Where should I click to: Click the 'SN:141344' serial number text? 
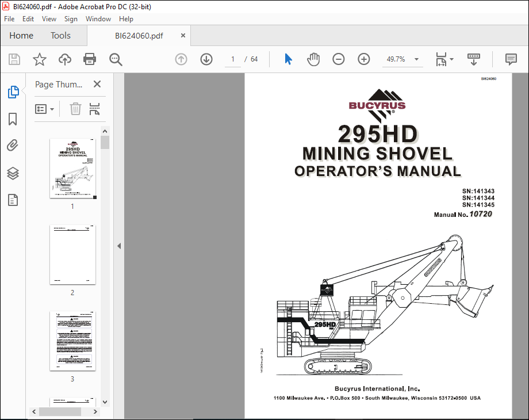click(478, 198)
